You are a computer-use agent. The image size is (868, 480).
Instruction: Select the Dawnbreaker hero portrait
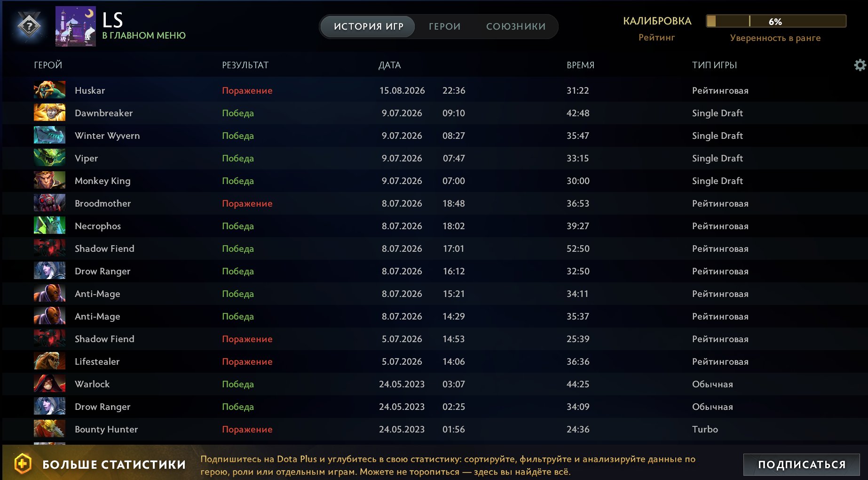coord(49,112)
